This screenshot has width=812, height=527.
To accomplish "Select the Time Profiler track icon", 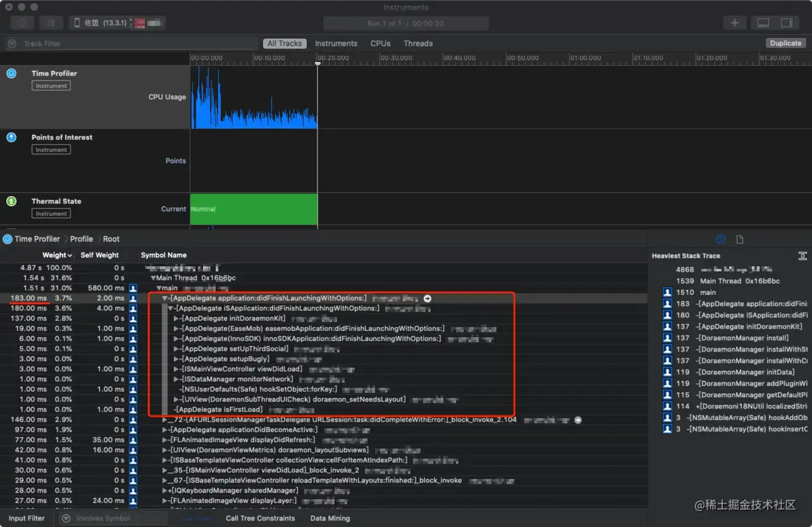I will [x=11, y=73].
